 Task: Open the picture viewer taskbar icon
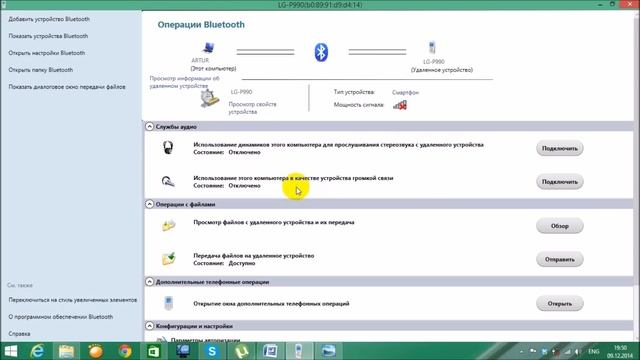pyautogui.click(x=328, y=351)
